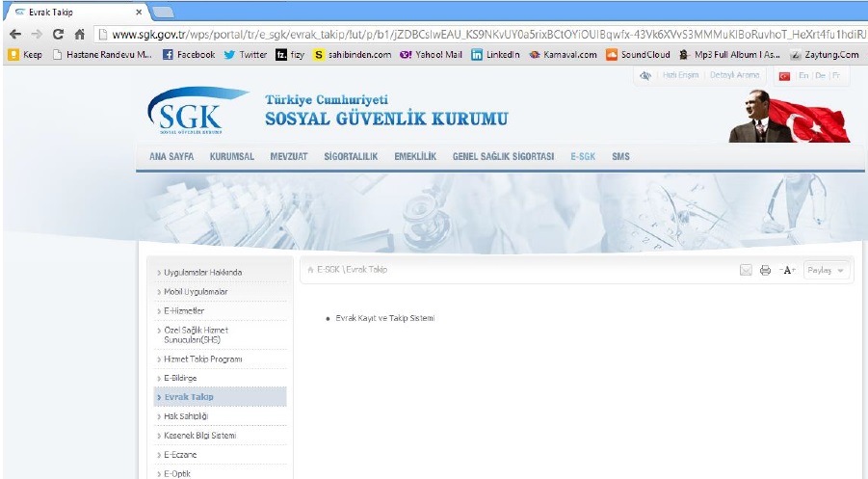This screenshot has width=868, height=479.
Task: Open the GENEL SAĞLIK SİGORTASI menu
Action: click(503, 157)
